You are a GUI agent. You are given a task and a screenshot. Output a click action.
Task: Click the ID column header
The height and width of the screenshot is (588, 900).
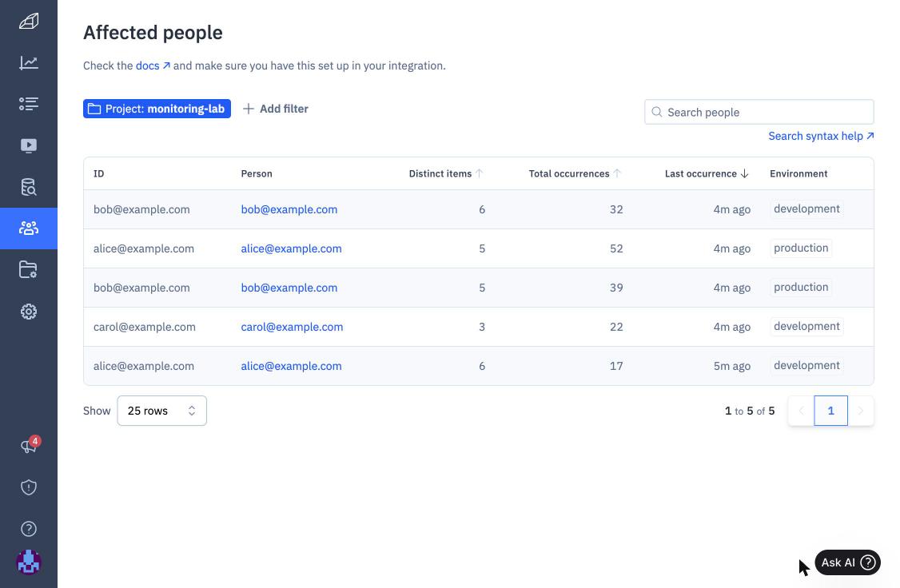[x=99, y=173]
